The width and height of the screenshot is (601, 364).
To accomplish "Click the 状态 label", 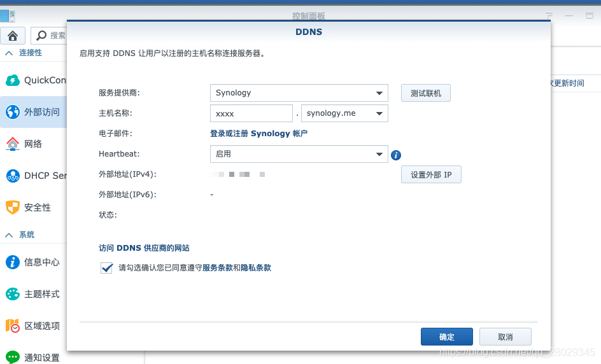I will pos(108,215).
